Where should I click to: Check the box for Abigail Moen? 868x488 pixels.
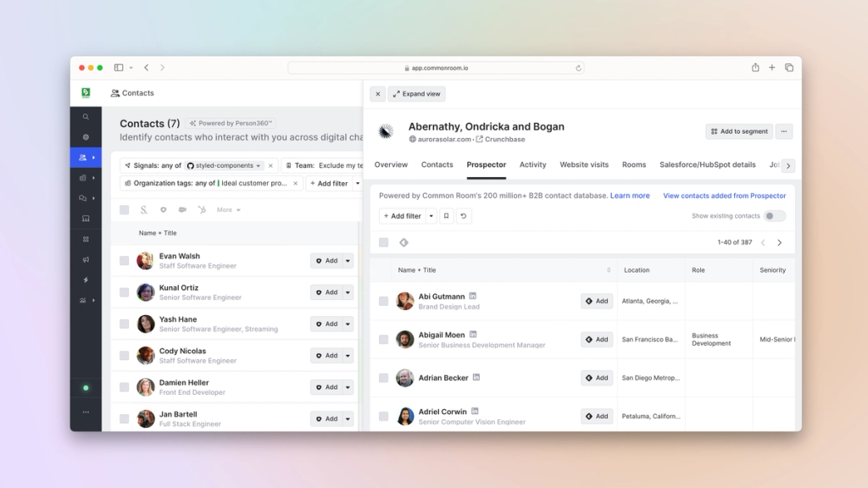(384, 339)
